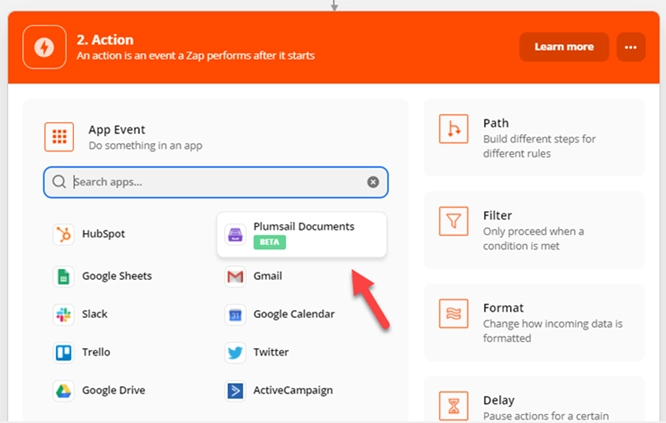
Task: Choose the Path option title
Action: [496, 123]
